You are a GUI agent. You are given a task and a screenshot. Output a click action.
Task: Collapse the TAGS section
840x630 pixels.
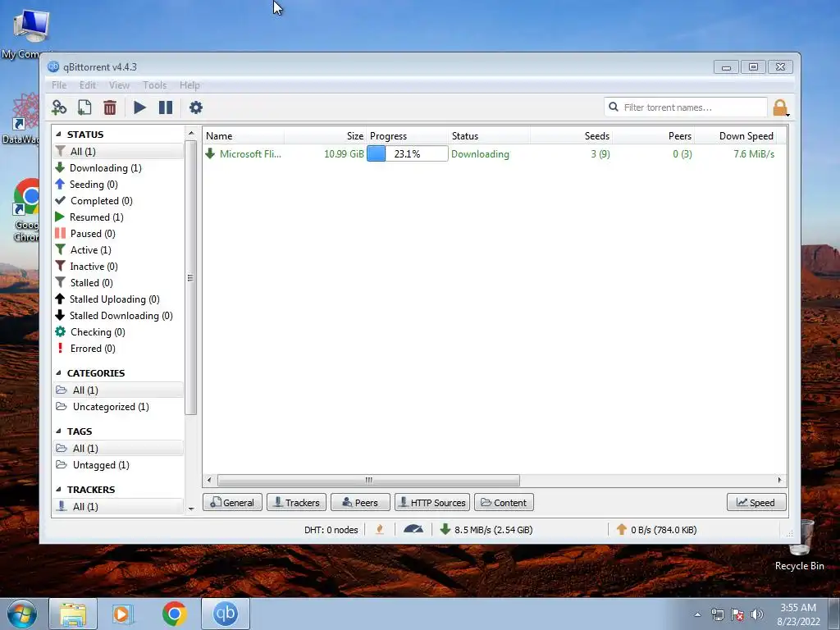58,431
